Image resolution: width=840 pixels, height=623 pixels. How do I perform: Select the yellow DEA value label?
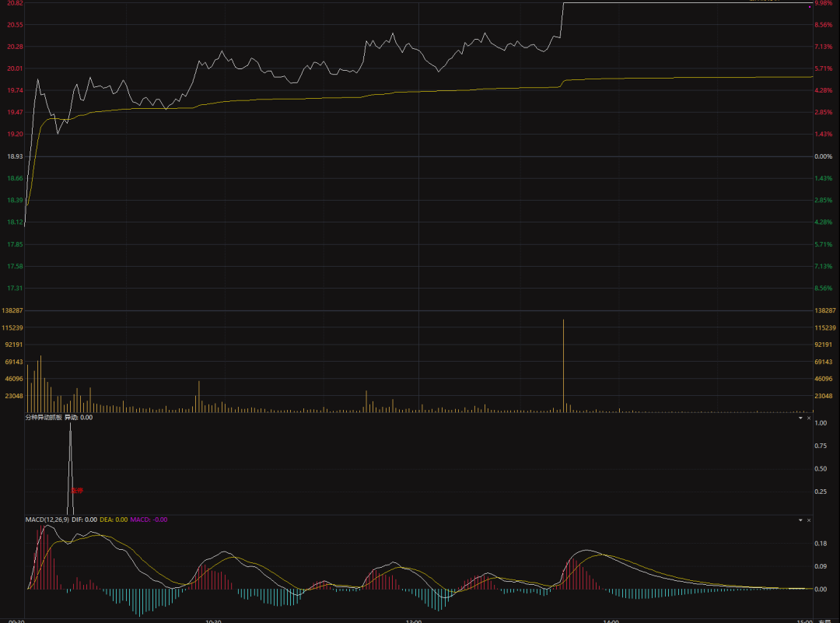tap(114, 520)
